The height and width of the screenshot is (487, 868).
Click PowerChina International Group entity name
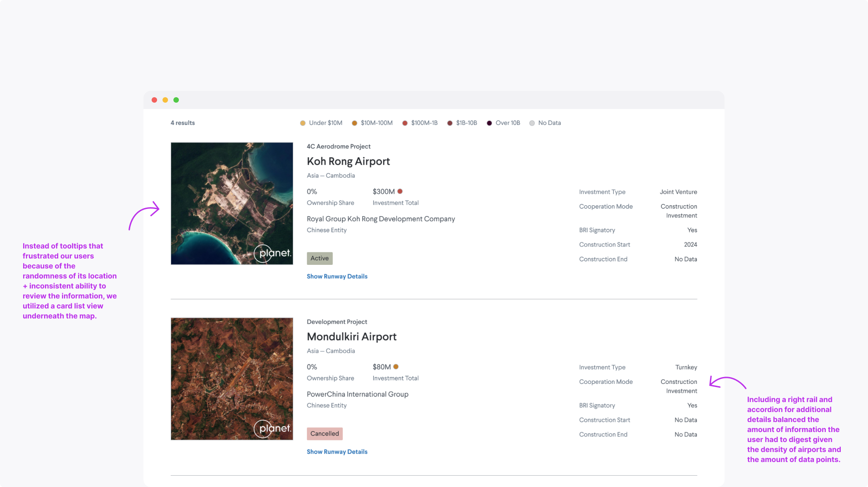point(358,394)
